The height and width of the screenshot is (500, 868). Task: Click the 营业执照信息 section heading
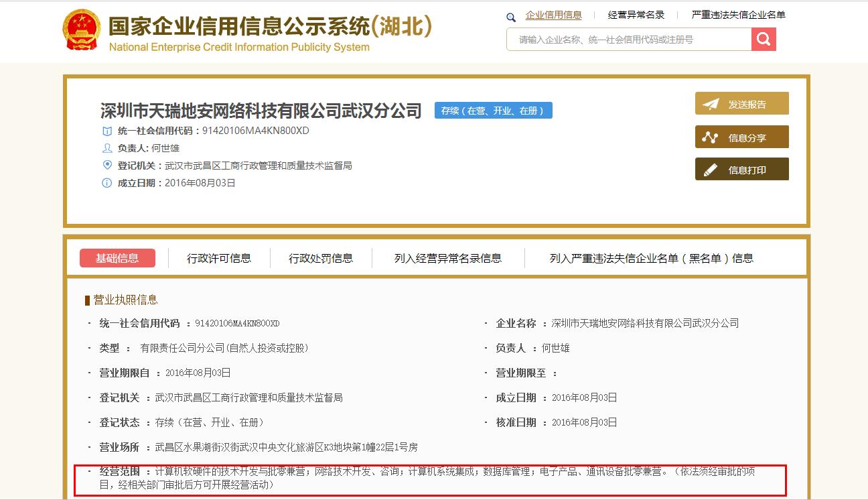coord(125,300)
